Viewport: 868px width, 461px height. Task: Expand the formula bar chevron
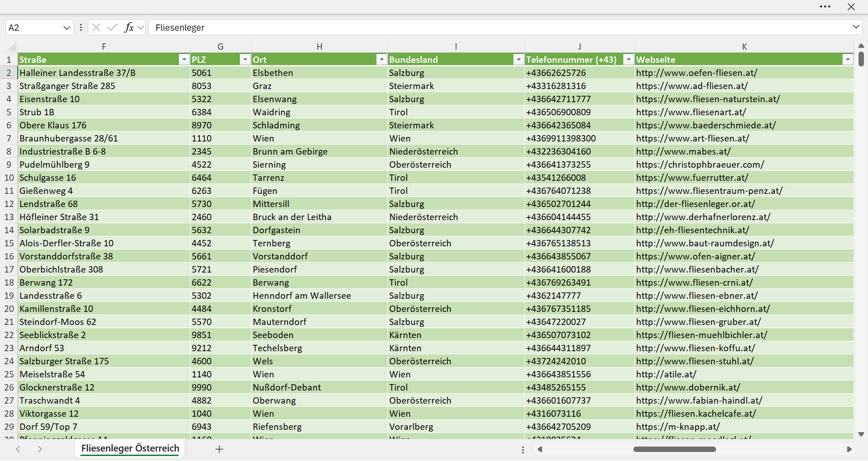(856, 28)
